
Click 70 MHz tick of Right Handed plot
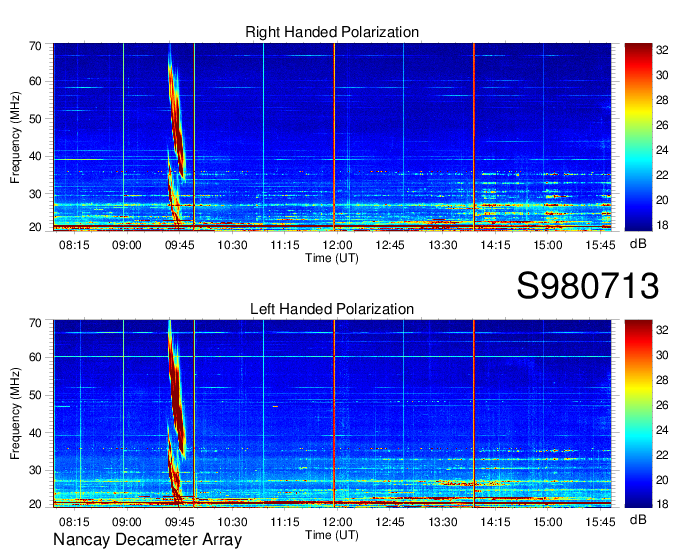click(35, 46)
